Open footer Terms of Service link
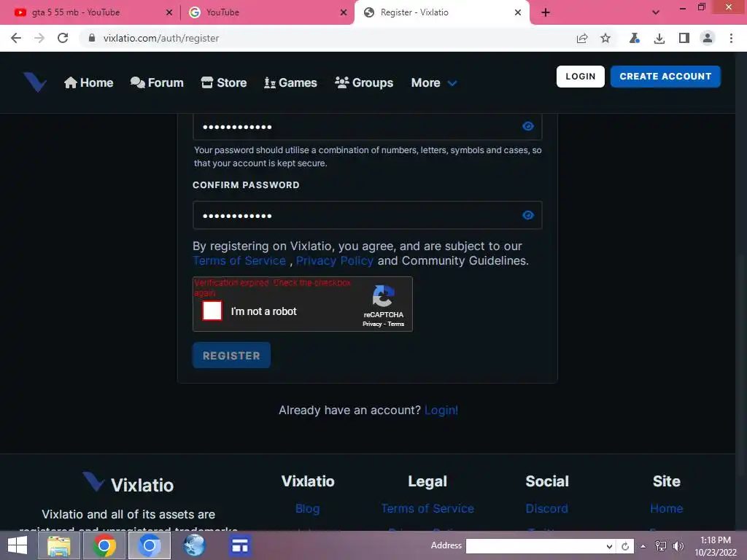Screen dimensions: 747x560 tap(427, 508)
